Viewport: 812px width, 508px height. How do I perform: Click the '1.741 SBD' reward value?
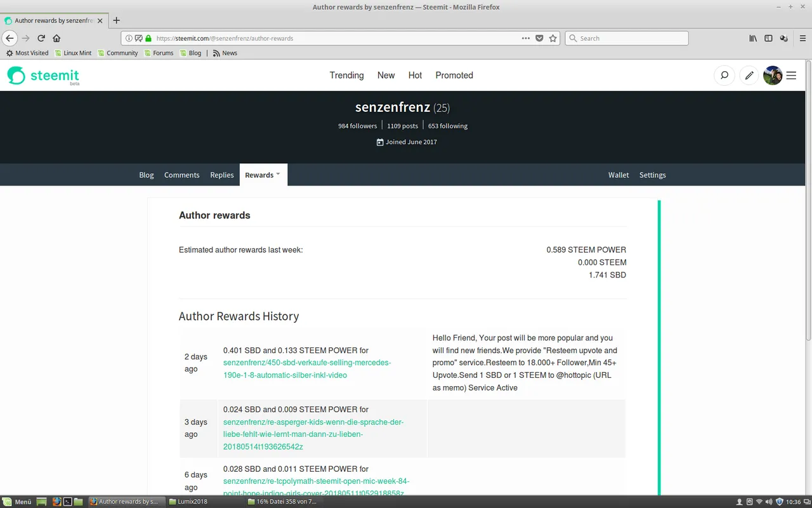pos(607,275)
